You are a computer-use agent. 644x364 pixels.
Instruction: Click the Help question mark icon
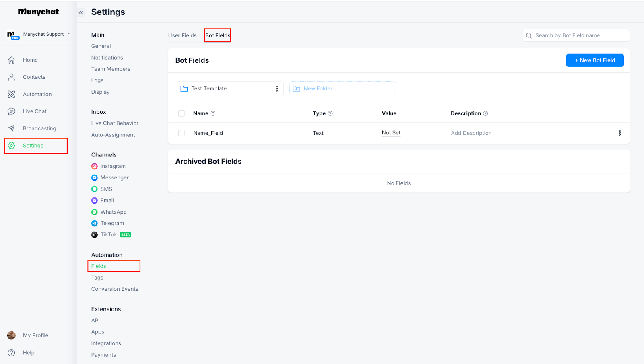click(12, 353)
